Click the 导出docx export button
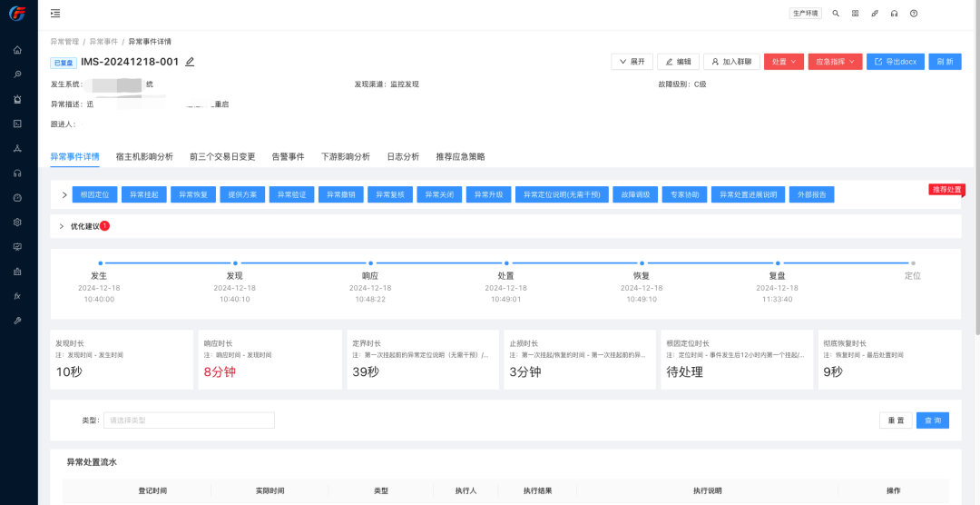The image size is (980, 505). click(895, 62)
